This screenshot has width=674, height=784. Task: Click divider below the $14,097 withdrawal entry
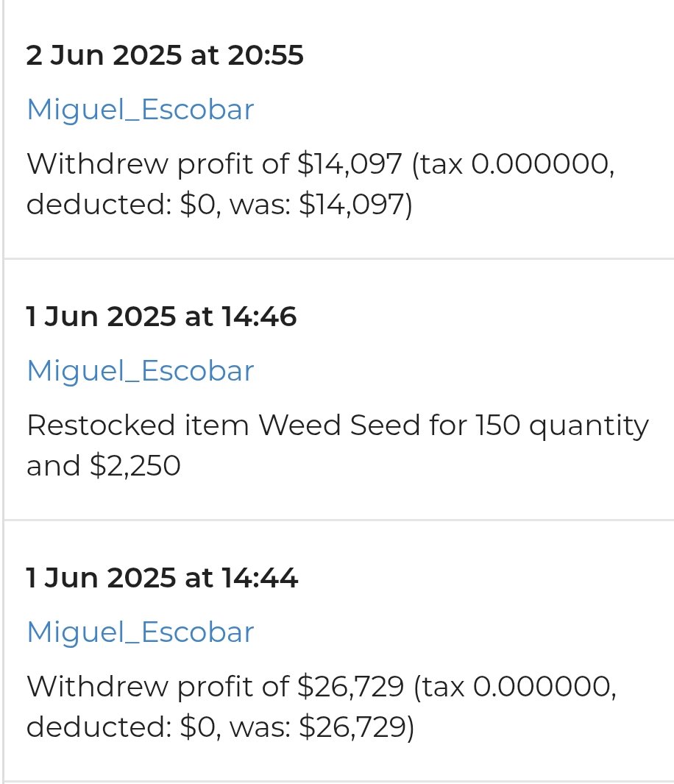338,258
